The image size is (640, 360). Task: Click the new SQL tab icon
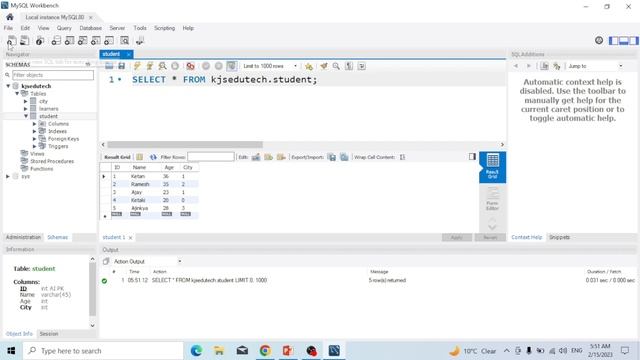coord(11,40)
